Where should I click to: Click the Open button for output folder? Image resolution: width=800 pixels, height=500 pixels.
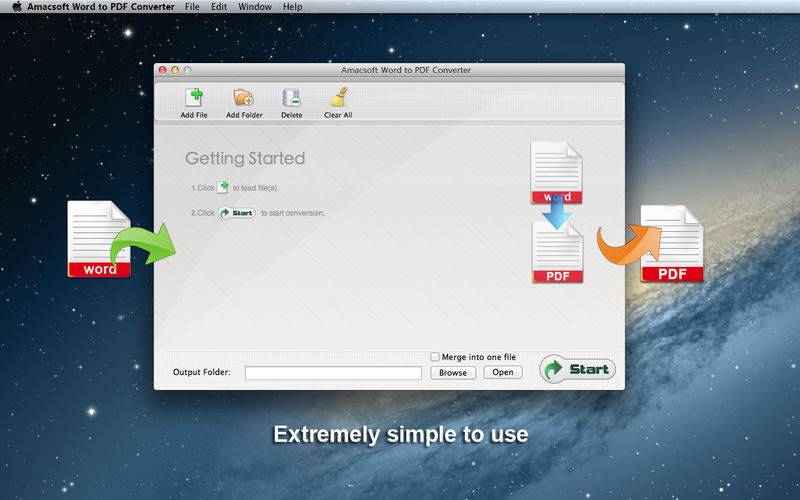click(503, 373)
